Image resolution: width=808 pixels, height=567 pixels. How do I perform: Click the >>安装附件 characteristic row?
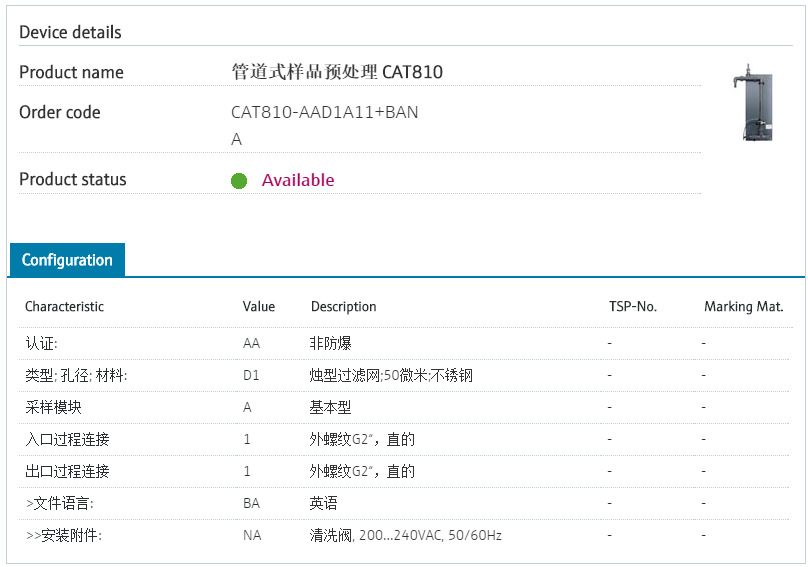coord(63,536)
